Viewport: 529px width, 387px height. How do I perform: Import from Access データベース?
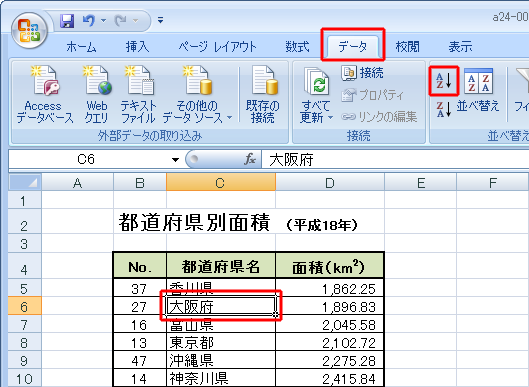[45, 94]
